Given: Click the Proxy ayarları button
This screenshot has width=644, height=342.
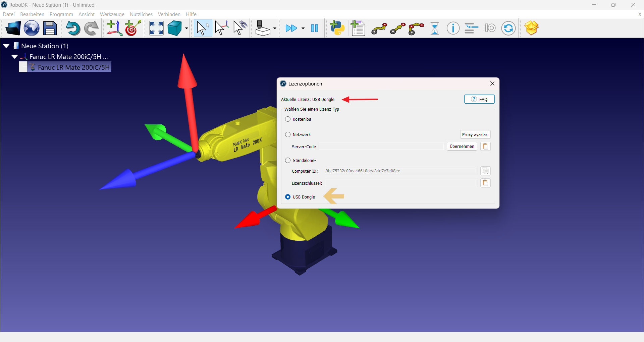Looking at the screenshot, I should point(475,134).
